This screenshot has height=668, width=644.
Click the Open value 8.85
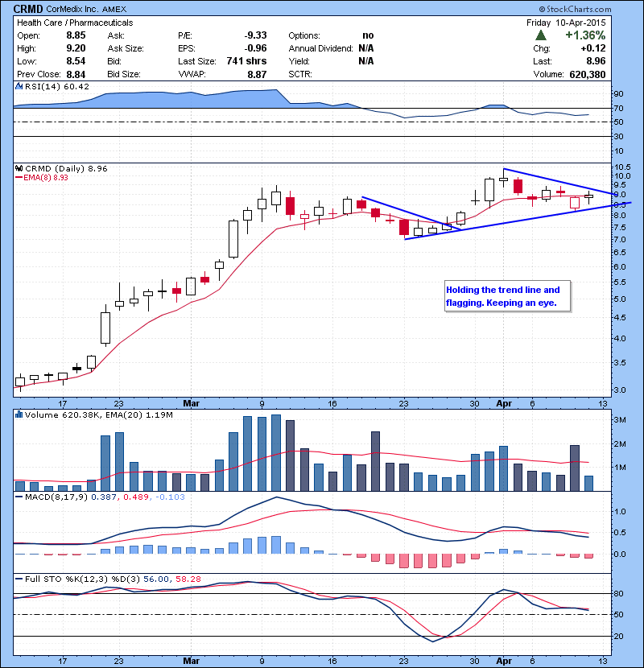[76, 35]
